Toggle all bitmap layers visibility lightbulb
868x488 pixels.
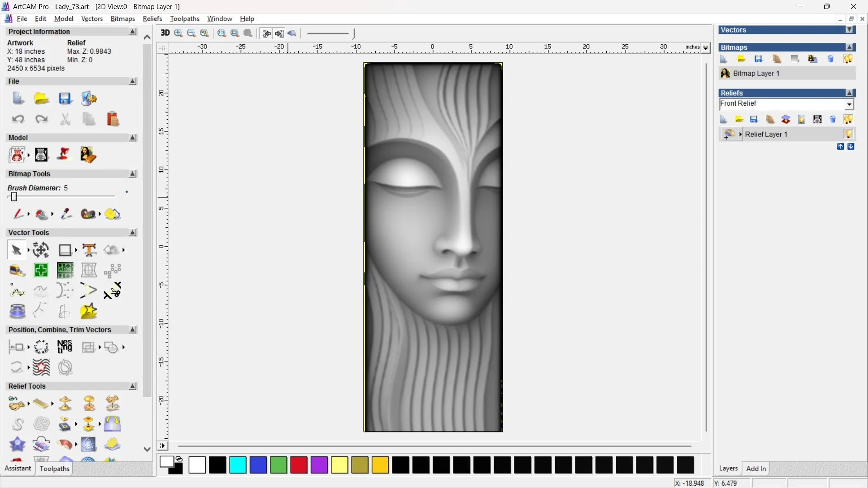pyautogui.click(x=848, y=59)
